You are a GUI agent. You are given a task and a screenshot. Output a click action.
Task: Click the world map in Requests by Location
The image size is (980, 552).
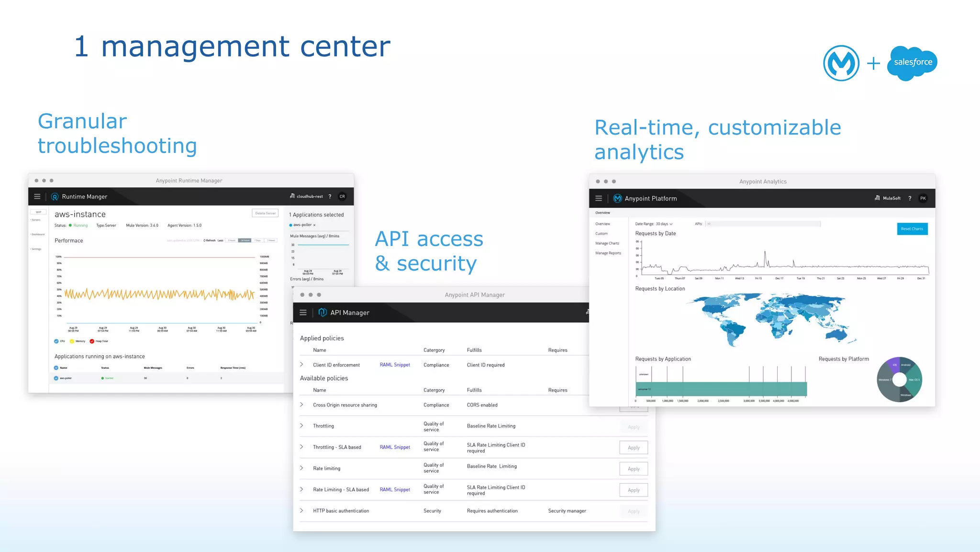771,320
